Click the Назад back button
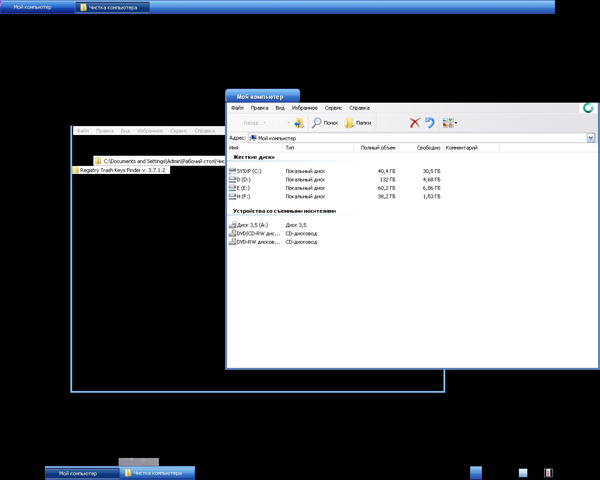This screenshot has width=600, height=480. click(x=251, y=123)
